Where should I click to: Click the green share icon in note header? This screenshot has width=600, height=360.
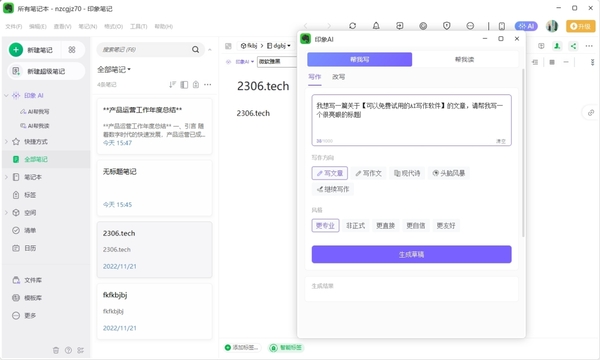[x=573, y=46]
